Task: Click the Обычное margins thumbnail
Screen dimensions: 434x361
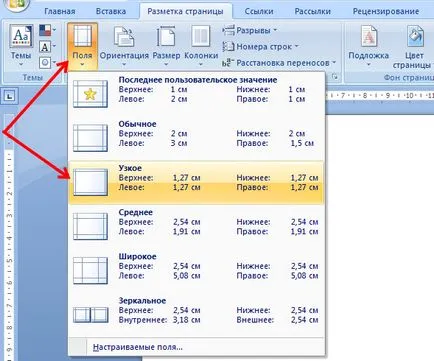Action: click(x=90, y=138)
